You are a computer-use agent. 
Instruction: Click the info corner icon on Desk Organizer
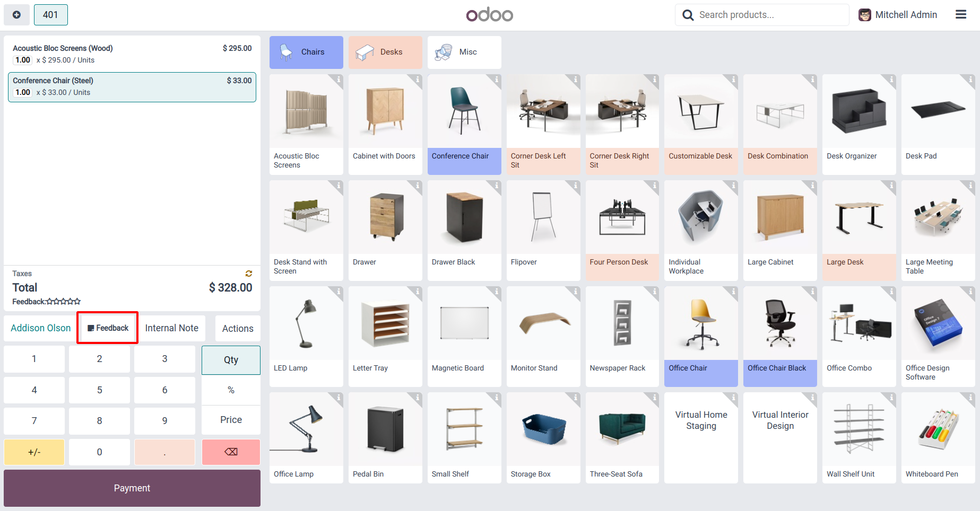click(891, 80)
